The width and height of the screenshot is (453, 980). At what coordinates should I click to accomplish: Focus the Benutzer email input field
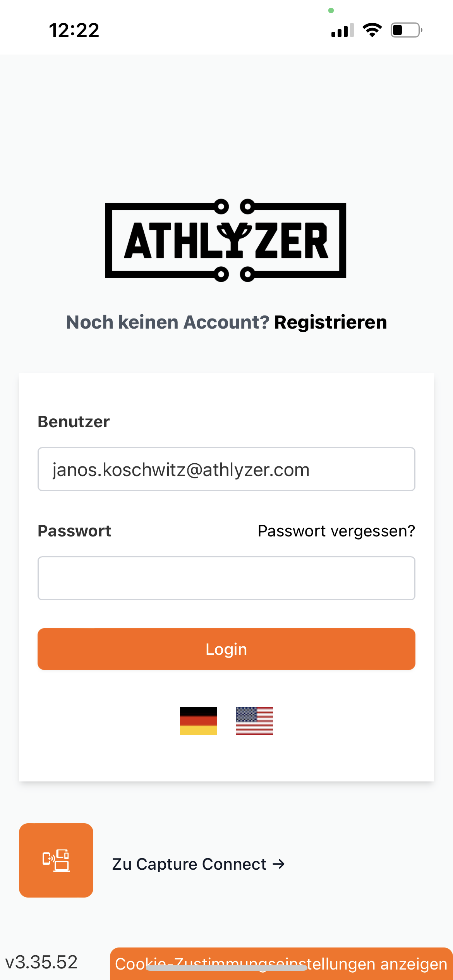coord(226,469)
